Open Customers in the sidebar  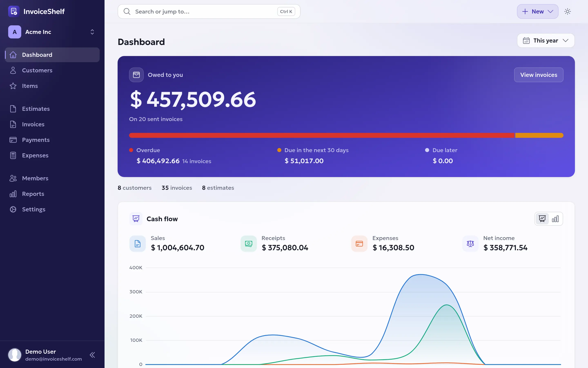pyautogui.click(x=52, y=70)
